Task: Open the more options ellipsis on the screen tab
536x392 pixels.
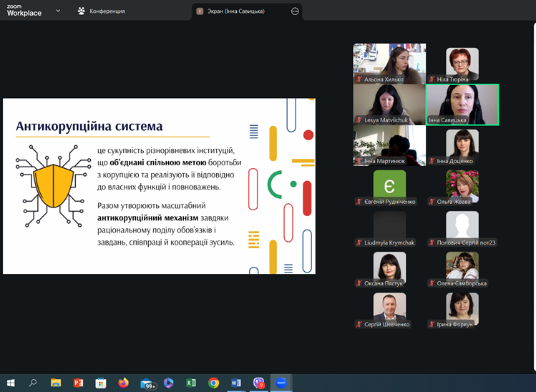Action: pyautogui.click(x=295, y=11)
